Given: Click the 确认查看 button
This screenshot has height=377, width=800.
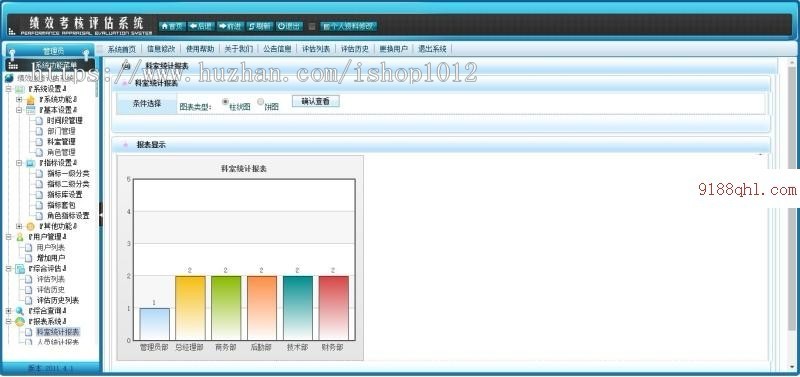Looking at the screenshot, I should coord(315,102).
